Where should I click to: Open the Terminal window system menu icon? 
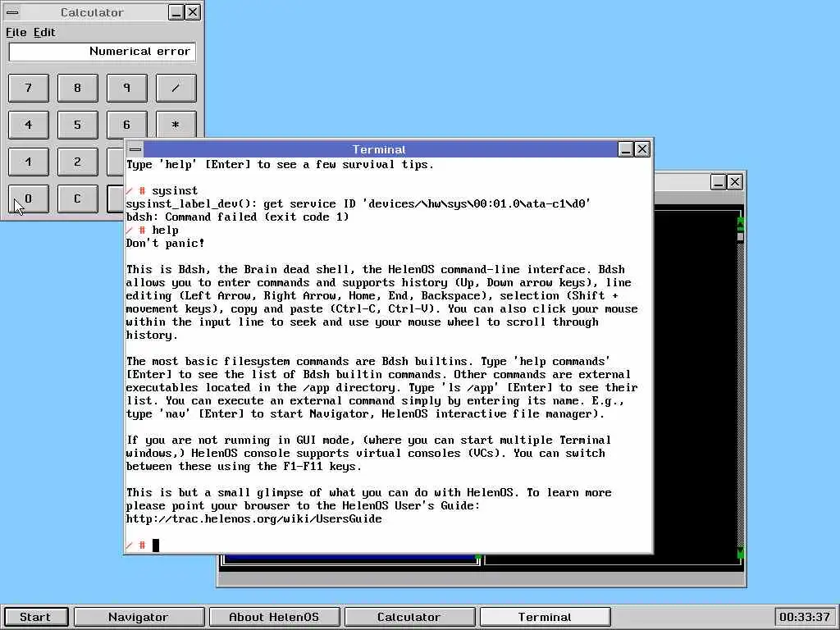(x=135, y=149)
